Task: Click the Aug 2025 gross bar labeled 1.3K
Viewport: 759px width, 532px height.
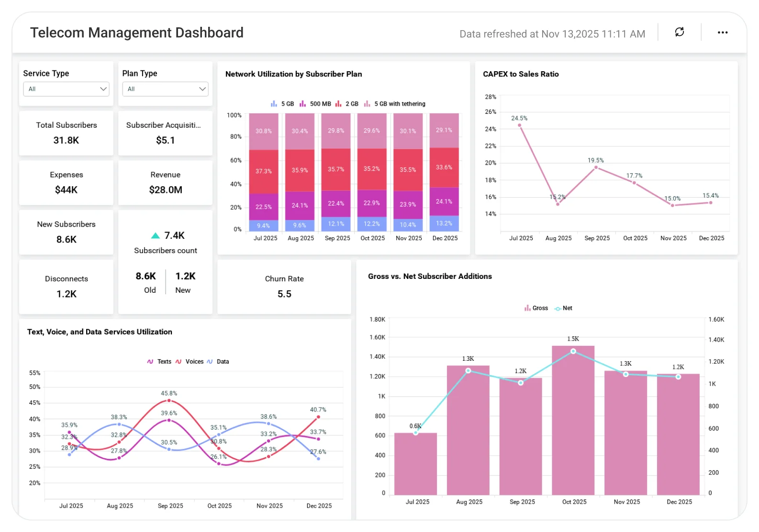Action: [468, 431]
